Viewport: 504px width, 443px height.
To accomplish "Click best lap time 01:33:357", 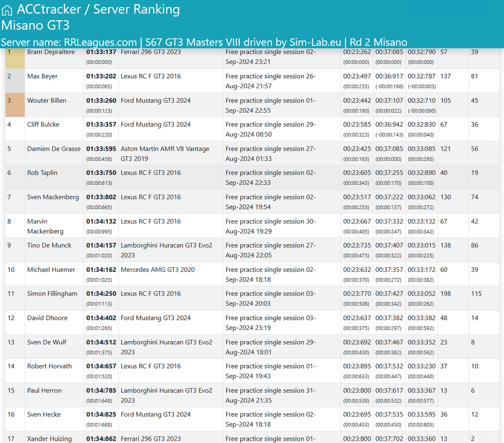I will 101,124.
